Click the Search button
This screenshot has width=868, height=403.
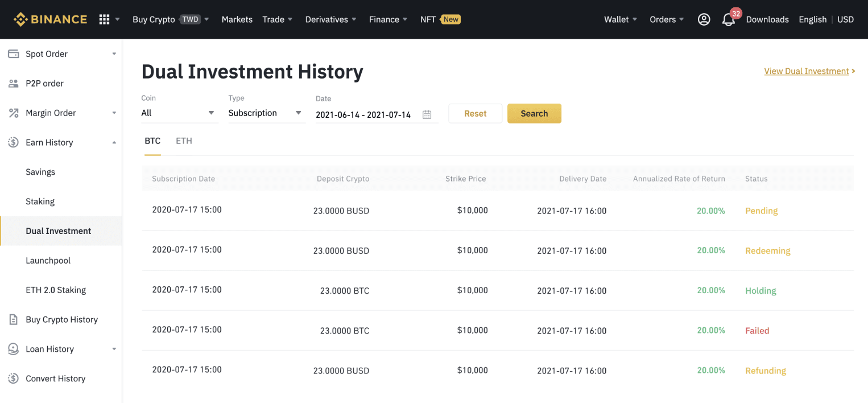(534, 113)
